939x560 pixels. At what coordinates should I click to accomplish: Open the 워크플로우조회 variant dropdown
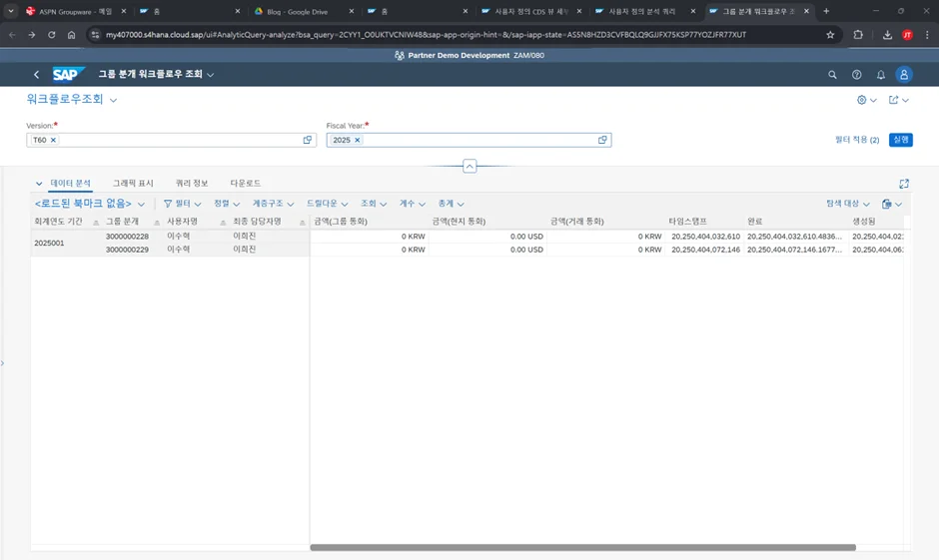tap(113, 101)
